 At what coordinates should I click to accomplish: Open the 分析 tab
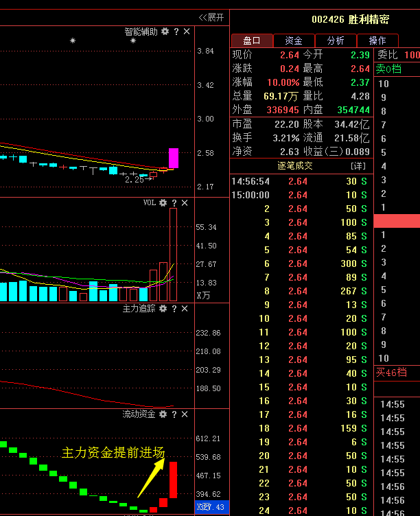point(336,41)
